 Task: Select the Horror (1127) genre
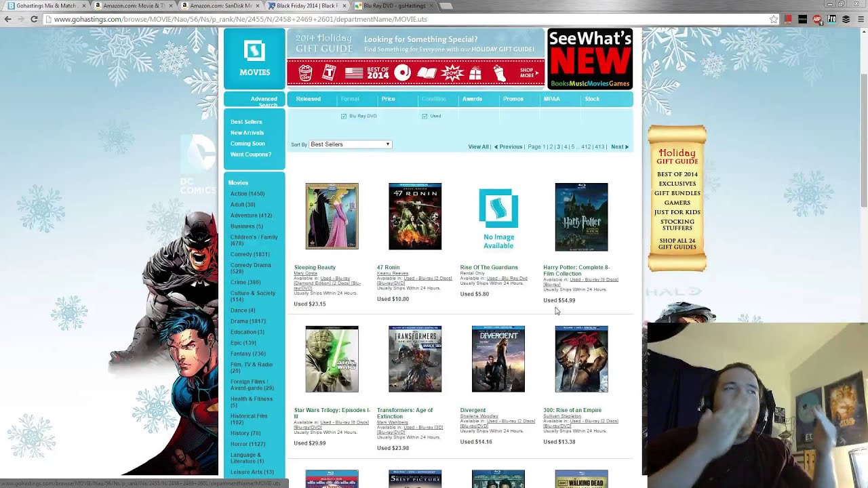(248, 444)
